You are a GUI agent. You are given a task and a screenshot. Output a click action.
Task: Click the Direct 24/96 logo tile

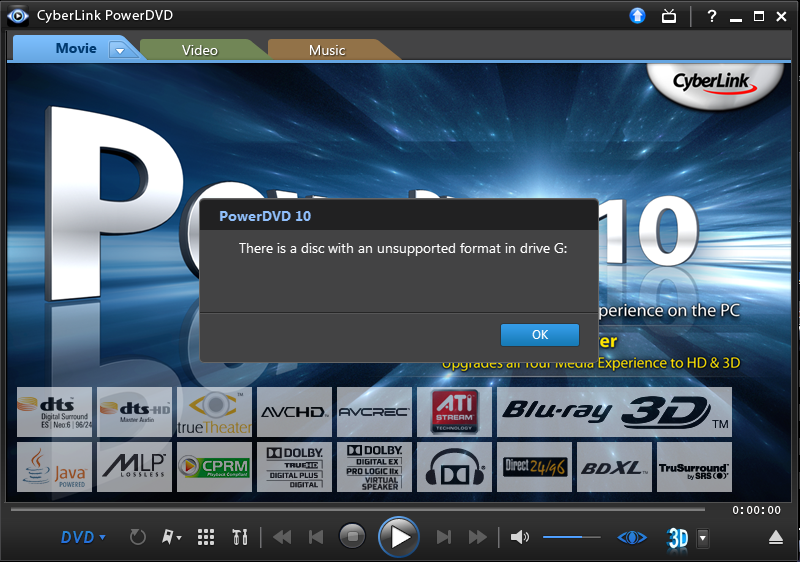coord(534,467)
